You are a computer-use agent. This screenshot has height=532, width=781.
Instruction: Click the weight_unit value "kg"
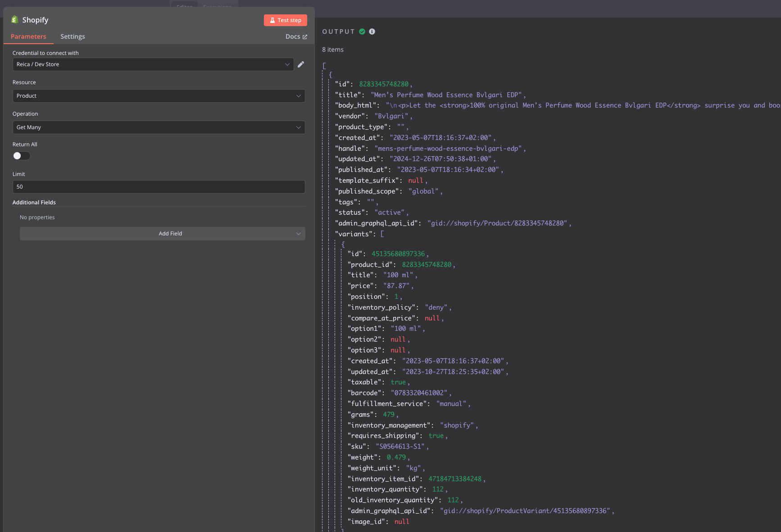click(413, 468)
